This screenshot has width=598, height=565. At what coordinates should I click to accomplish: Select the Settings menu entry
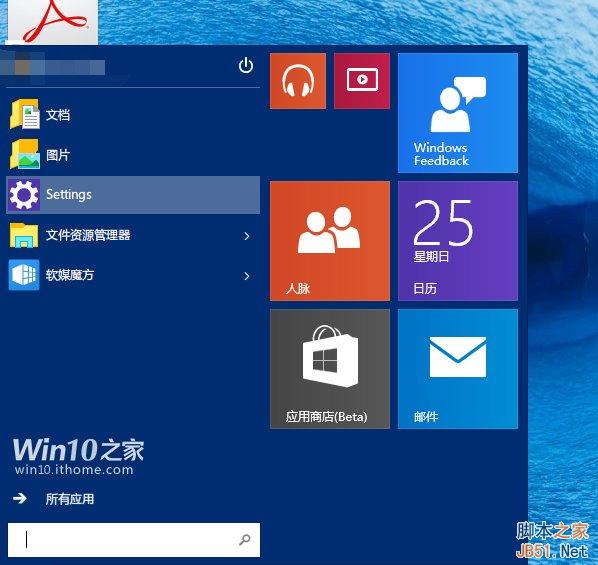133,195
